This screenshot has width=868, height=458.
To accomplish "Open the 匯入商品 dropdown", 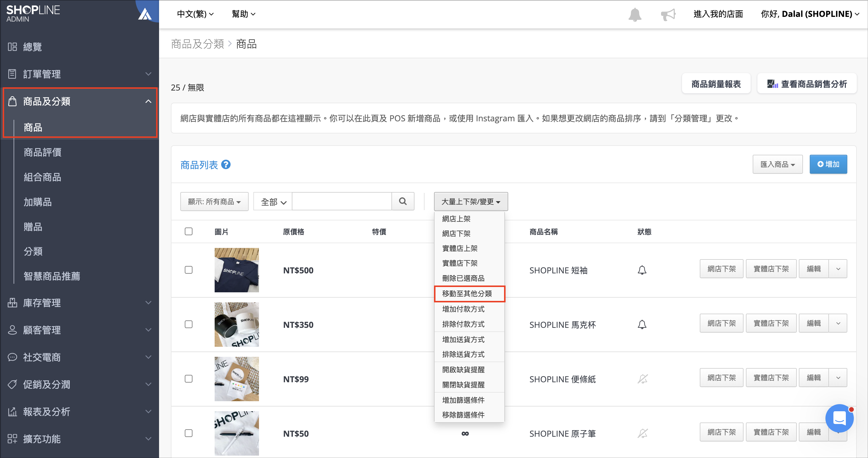I will [777, 165].
